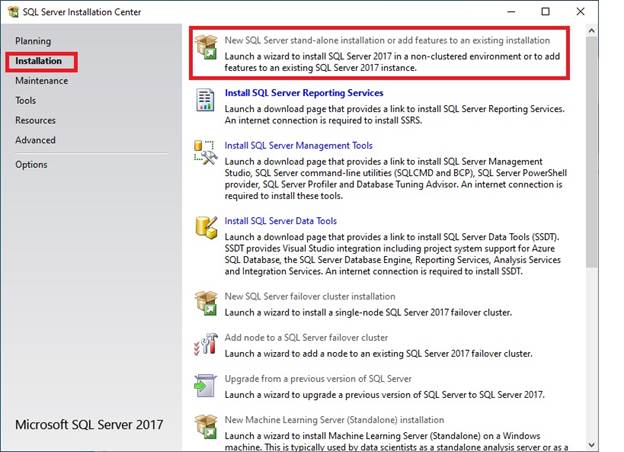Click the Reporting Services document icon
The image size is (624, 452).
pyautogui.click(x=206, y=101)
